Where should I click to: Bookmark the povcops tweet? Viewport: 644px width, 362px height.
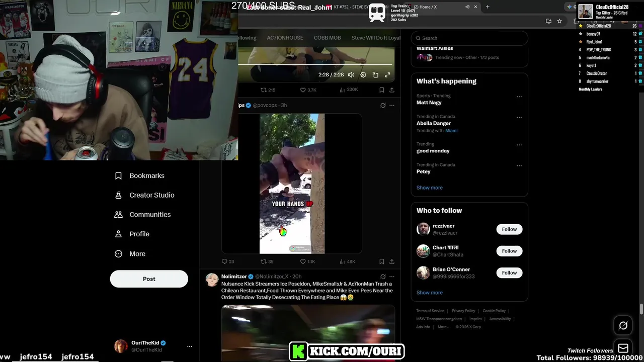click(x=381, y=261)
